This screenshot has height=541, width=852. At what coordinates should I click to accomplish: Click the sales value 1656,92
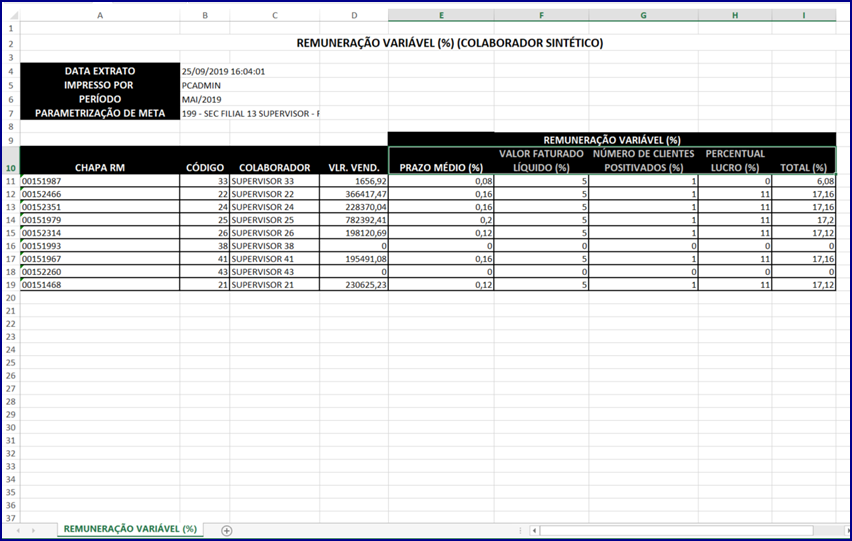point(354,181)
